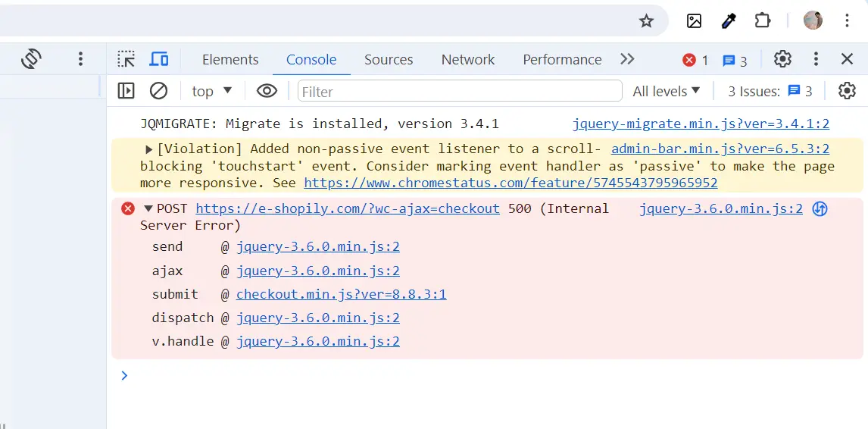Open the browser extensions puzzle icon
Image resolution: width=868 pixels, height=429 pixels.
[x=763, y=21]
